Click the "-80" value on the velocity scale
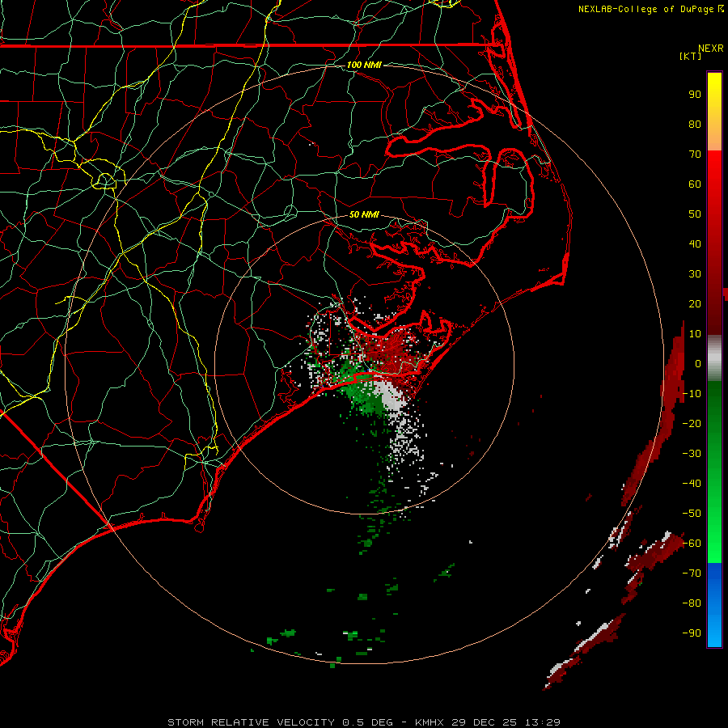Screen dimensions: 728x728 tap(692, 603)
